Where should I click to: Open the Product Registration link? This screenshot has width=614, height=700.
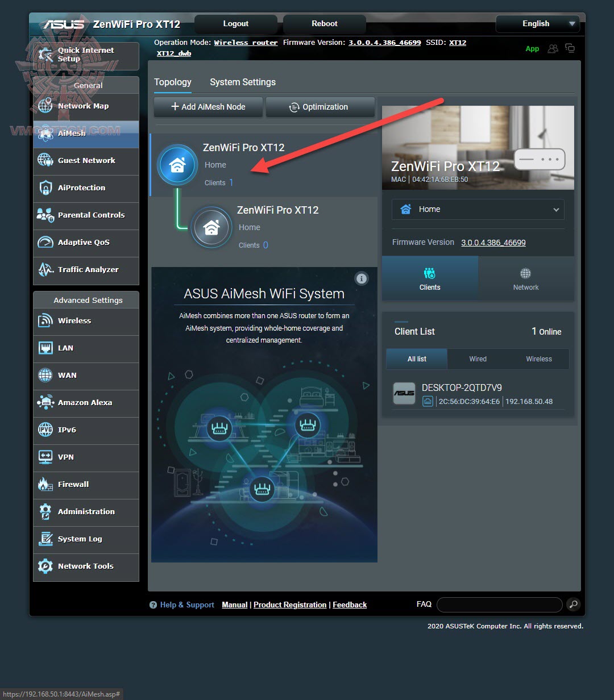click(289, 605)
